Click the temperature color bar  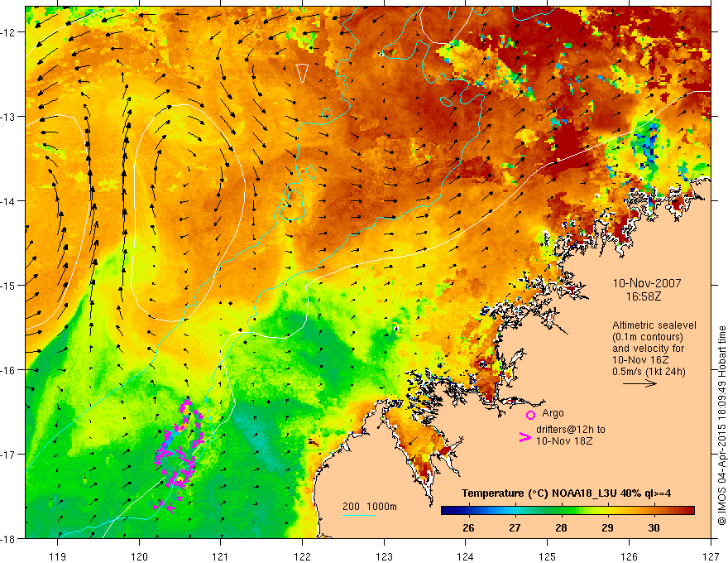pos(568,511)
